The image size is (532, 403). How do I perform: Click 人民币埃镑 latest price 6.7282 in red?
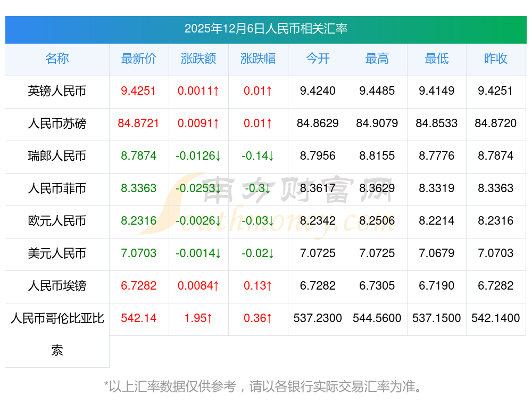coord(138,285)
